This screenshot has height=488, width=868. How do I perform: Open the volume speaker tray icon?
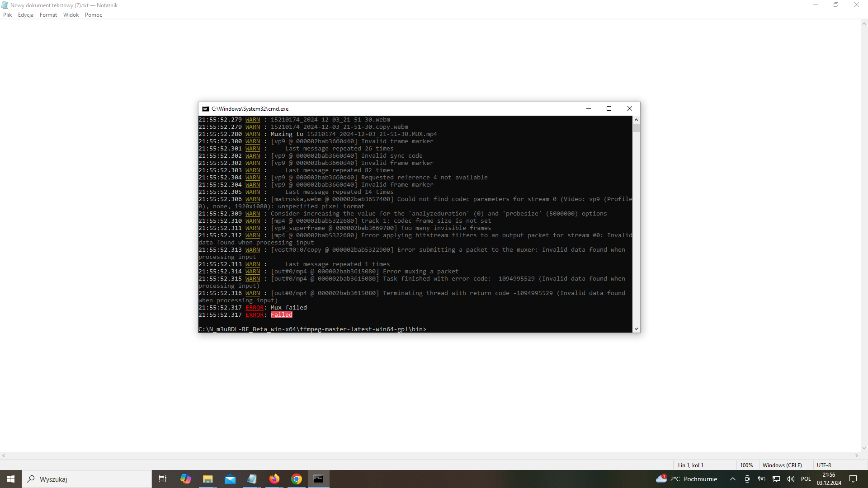click(790, 479)
